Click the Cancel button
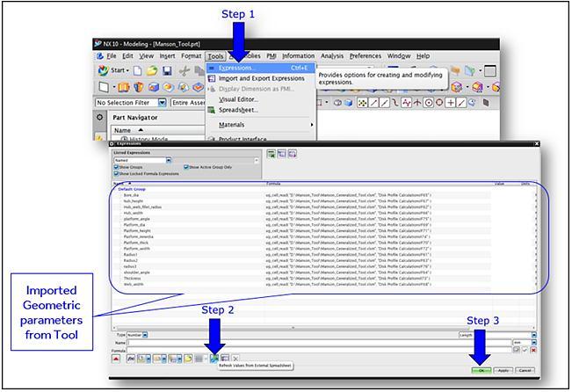Screen dimensions: 572x392 tap(525, 370)
